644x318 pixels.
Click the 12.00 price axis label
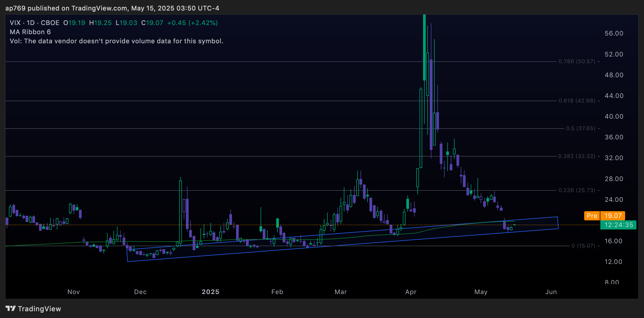click(x=614, y=262)
